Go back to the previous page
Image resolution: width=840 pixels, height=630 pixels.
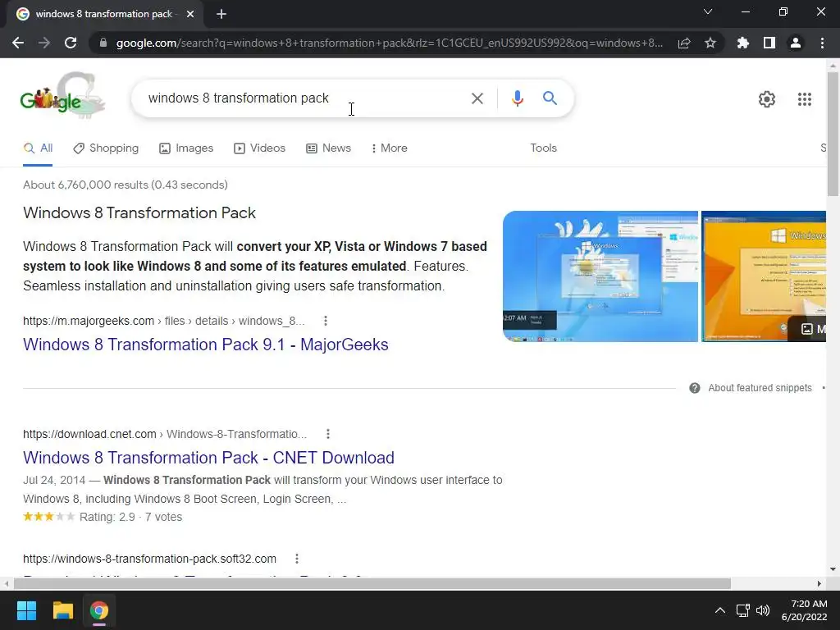(x=18, y=43)
